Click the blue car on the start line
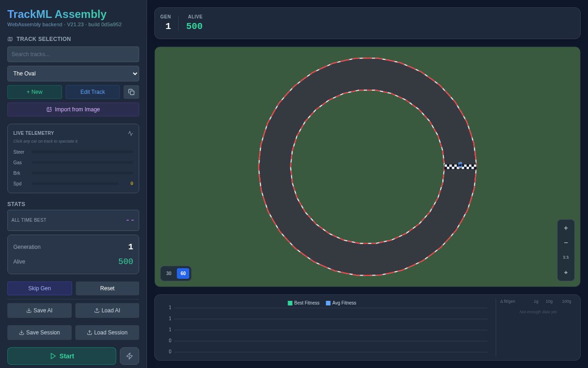The width and height of the screenshot is (588, 368). 460,165
